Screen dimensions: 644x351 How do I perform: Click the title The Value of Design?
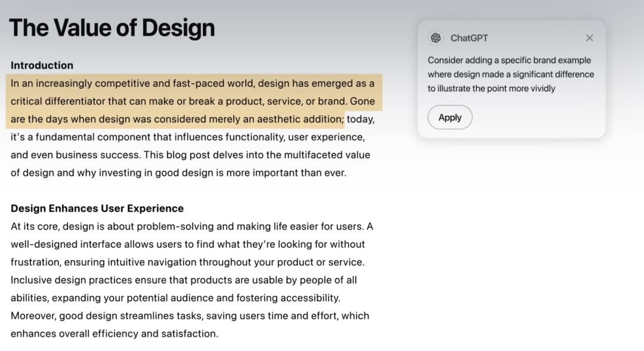tap(112, 28)
